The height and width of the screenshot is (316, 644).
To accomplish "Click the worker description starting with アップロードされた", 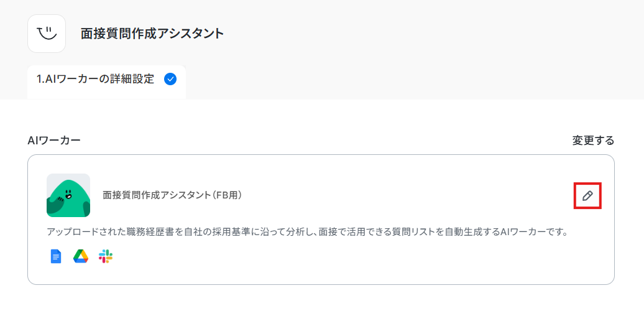I will [x=307, y=232].
